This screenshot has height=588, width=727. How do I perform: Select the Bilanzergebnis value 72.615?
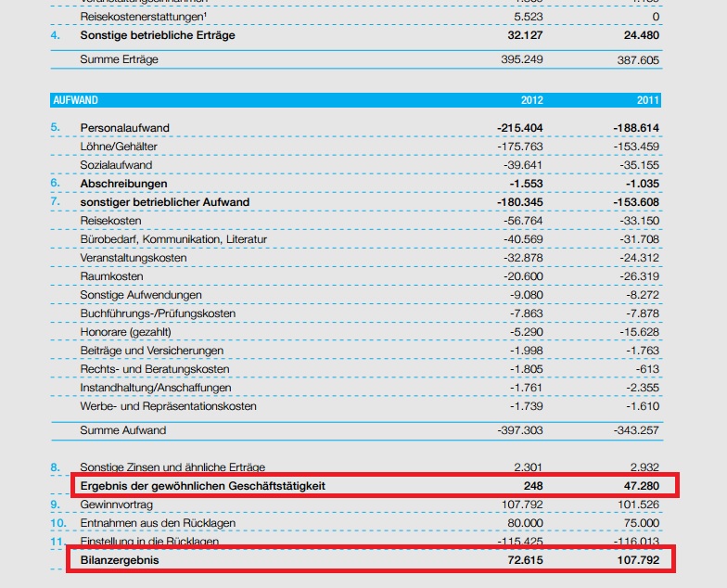pos(525,560)
